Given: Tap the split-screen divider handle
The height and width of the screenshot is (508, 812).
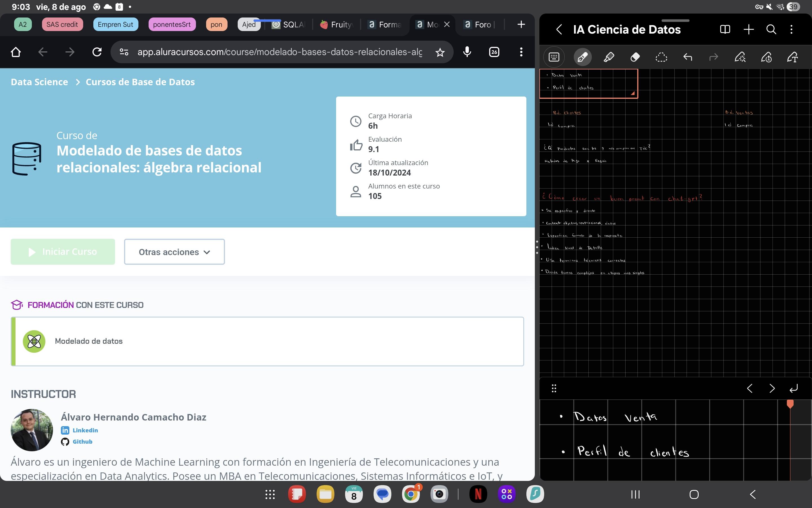Looking at the screenshot, I should pyautogui.click(x=537, y=247).
